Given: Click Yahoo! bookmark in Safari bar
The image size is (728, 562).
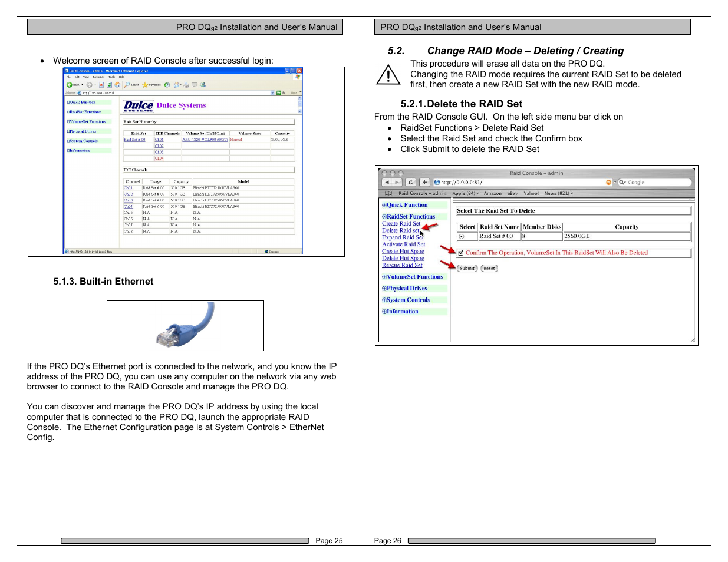Looking at the screenshot, I should pyautogui.click(x=531, y=193).
